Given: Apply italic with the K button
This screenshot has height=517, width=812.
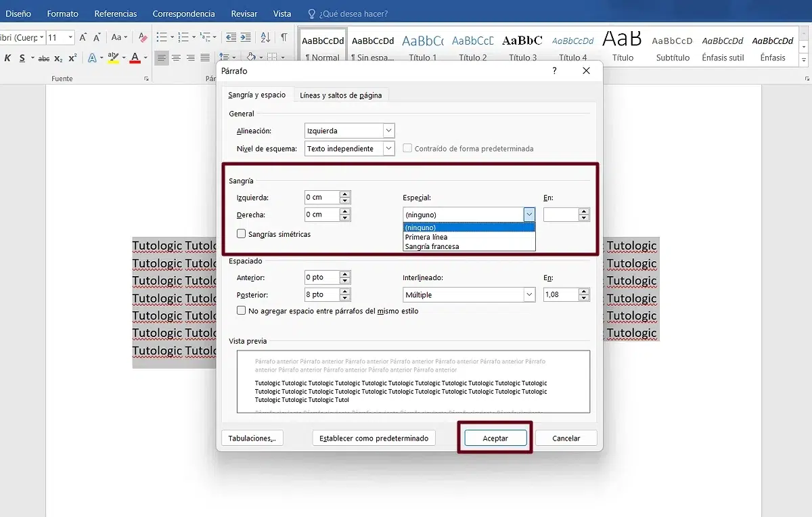Looking at the screenshot, I should pos(8,58).
